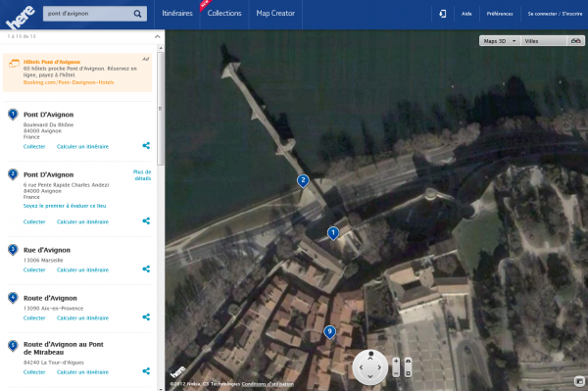Switch the map to top-down view
Viewport: 588px width, 391px height.
point(408,373)
